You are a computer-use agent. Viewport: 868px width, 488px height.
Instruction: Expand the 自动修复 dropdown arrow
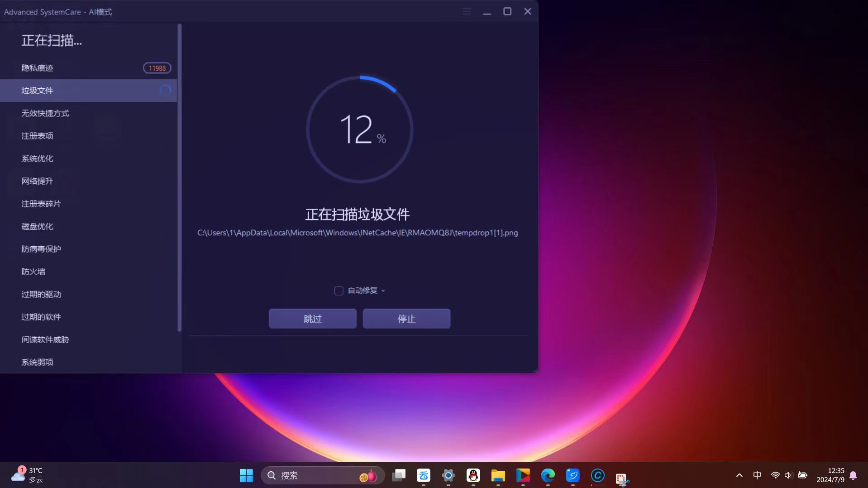(383, 291)
